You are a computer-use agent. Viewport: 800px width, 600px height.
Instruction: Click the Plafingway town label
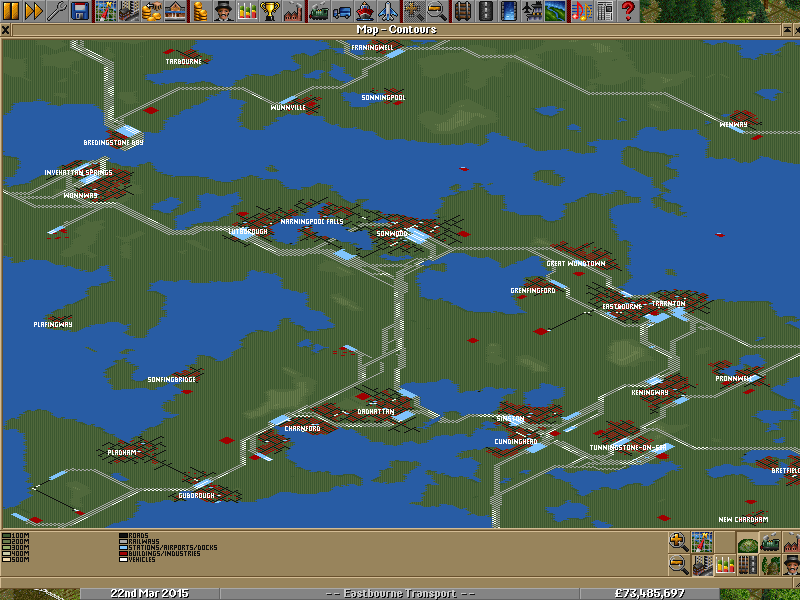(53, 324)
